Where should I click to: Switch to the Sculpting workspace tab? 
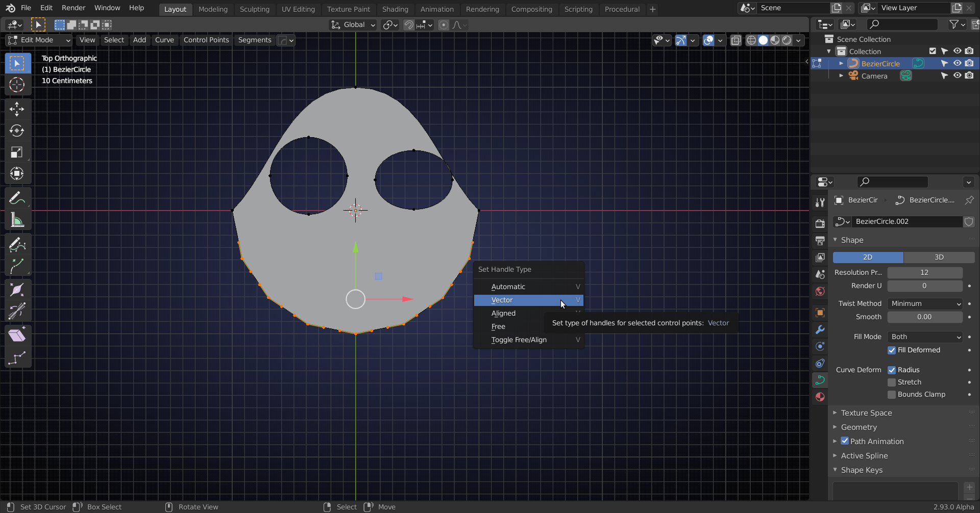[254, 9]
